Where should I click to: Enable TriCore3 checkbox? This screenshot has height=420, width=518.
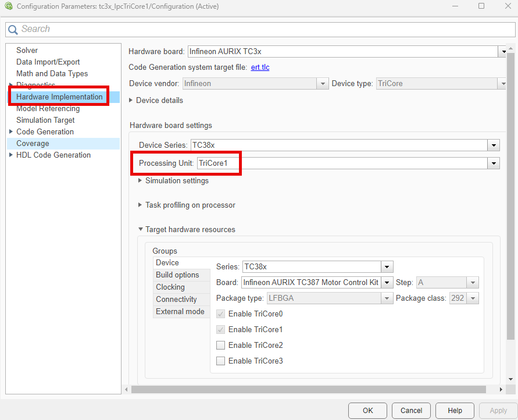[x=220, y=361]
